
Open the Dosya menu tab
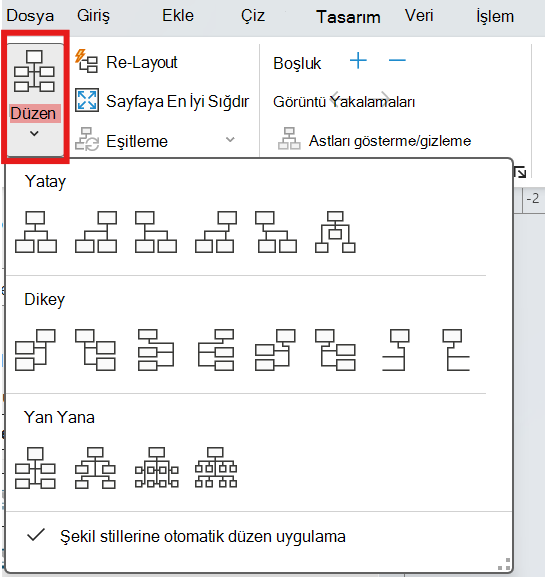(30, 16)
